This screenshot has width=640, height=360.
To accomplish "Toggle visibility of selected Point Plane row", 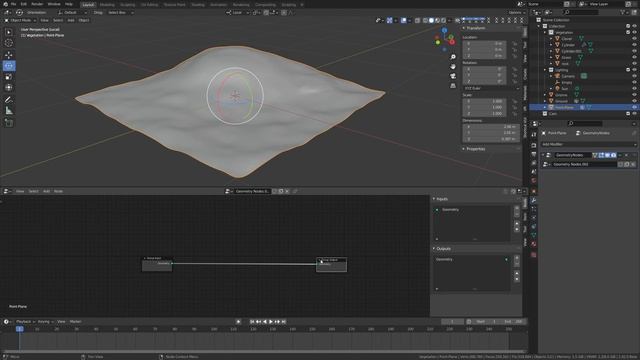I will (634, 107).
